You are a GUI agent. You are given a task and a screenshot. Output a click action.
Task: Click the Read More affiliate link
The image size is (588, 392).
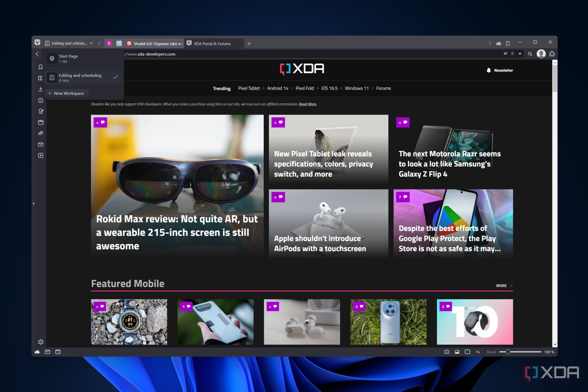tap(308, 104)
